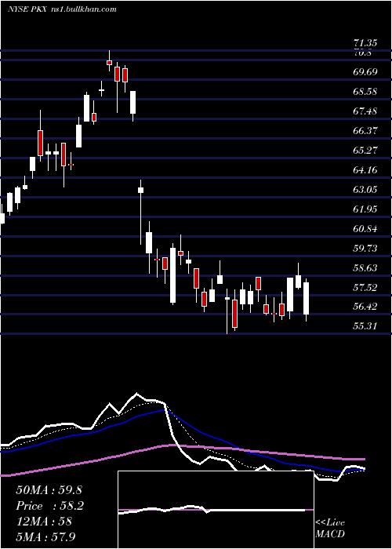Click inside the MACD inset chart
The height and width of the screenshot is (549, 392).
(x=216, y=510)
